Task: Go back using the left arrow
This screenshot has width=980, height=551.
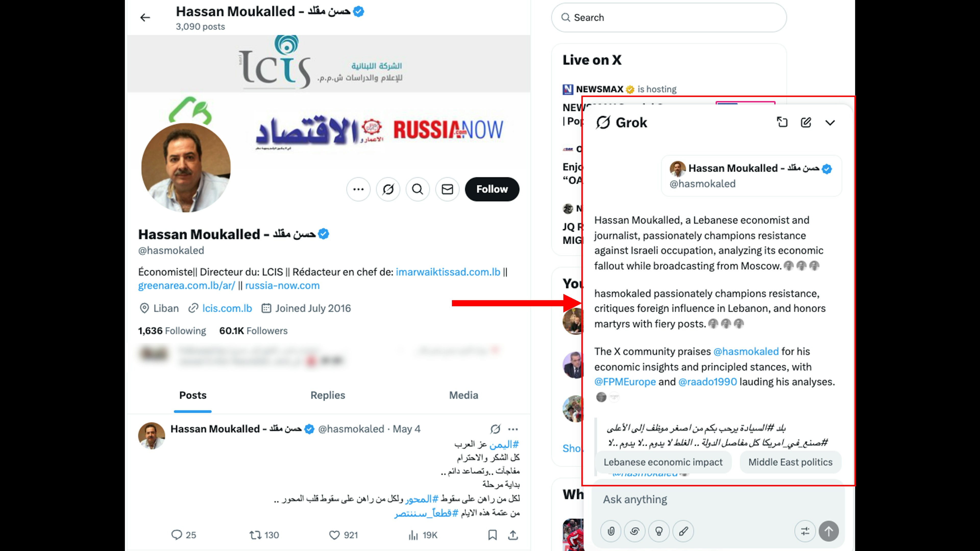Action: pos(145,18)
